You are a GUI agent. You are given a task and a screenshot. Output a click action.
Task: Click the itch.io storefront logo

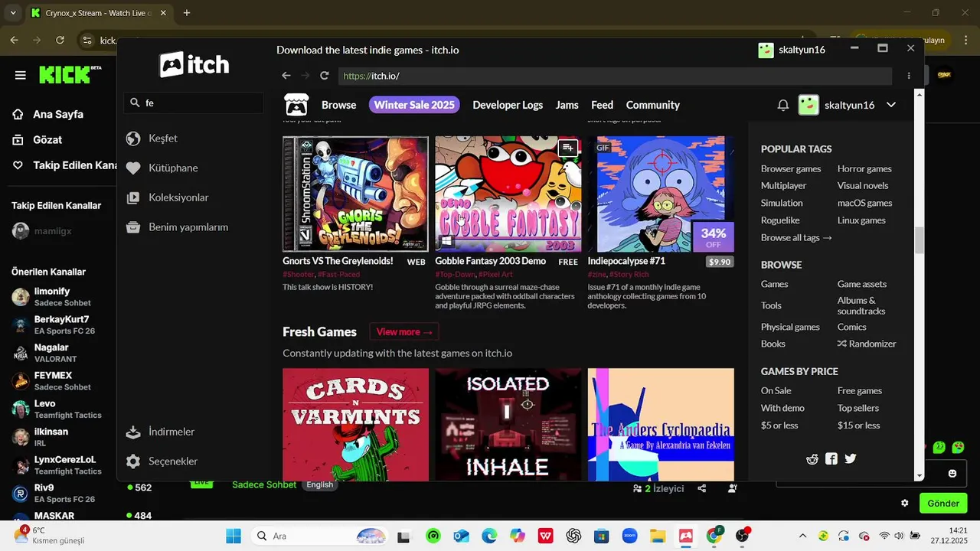click(x=296, y=105)
